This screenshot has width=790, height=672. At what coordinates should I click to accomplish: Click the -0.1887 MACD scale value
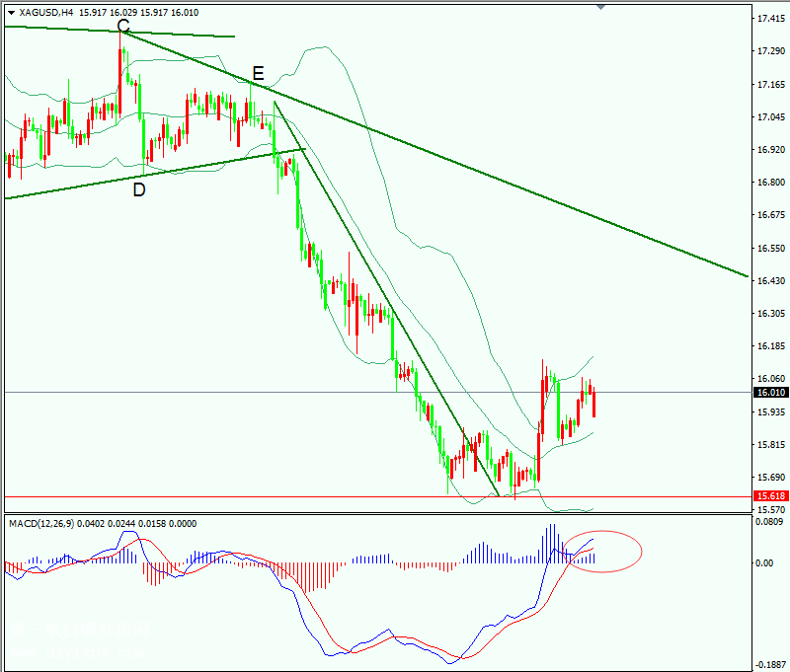tap(769, 665)
